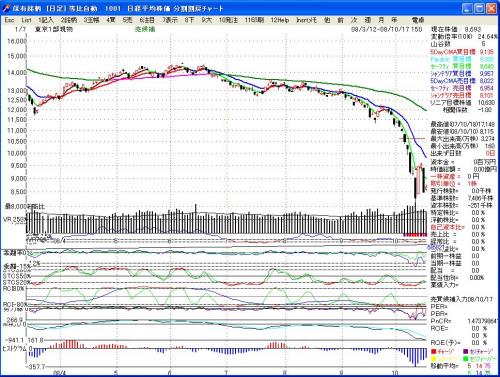Image resolution: width=500 pixels, height=377 pixels.
Task: Click the 9大 menu item
Action: (x=207, y=20)
